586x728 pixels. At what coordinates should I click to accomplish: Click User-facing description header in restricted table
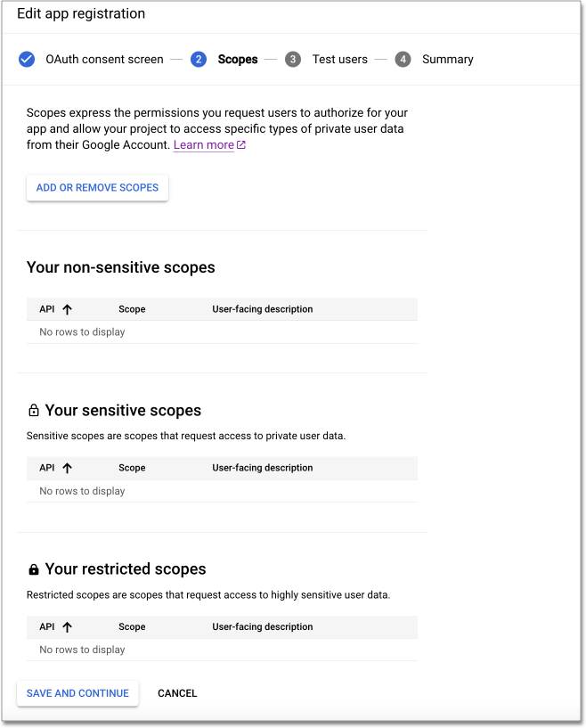coord(263,626)
